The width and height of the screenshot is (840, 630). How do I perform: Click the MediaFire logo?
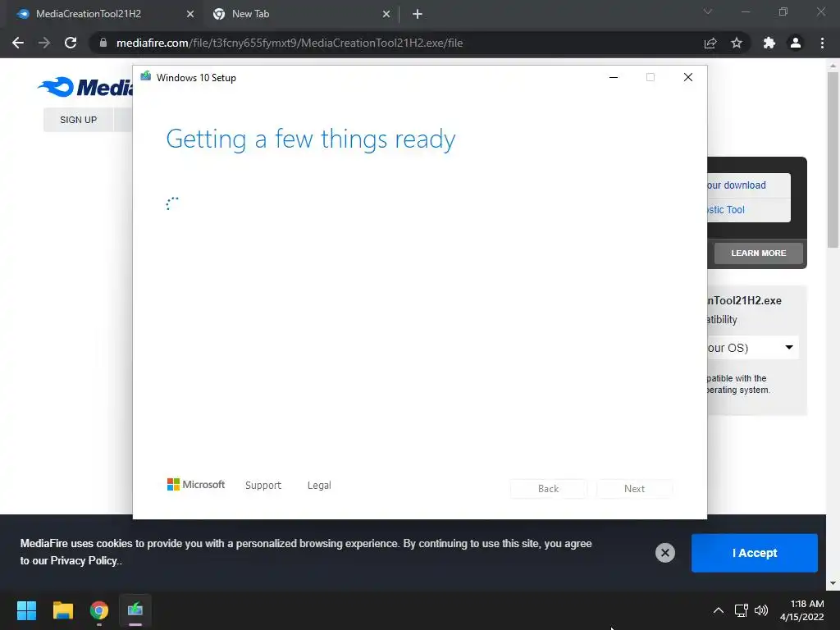coord(85,87)
